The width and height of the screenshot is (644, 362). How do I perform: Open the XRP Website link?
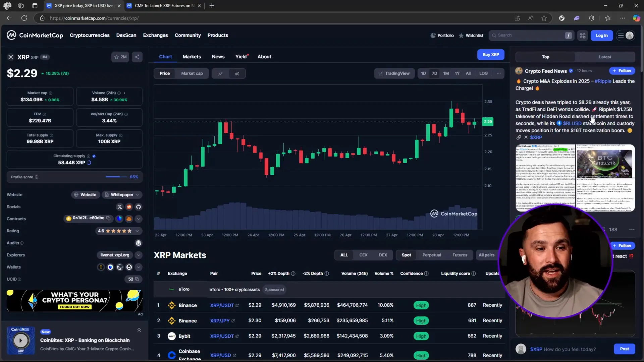[x=85, y=195]
